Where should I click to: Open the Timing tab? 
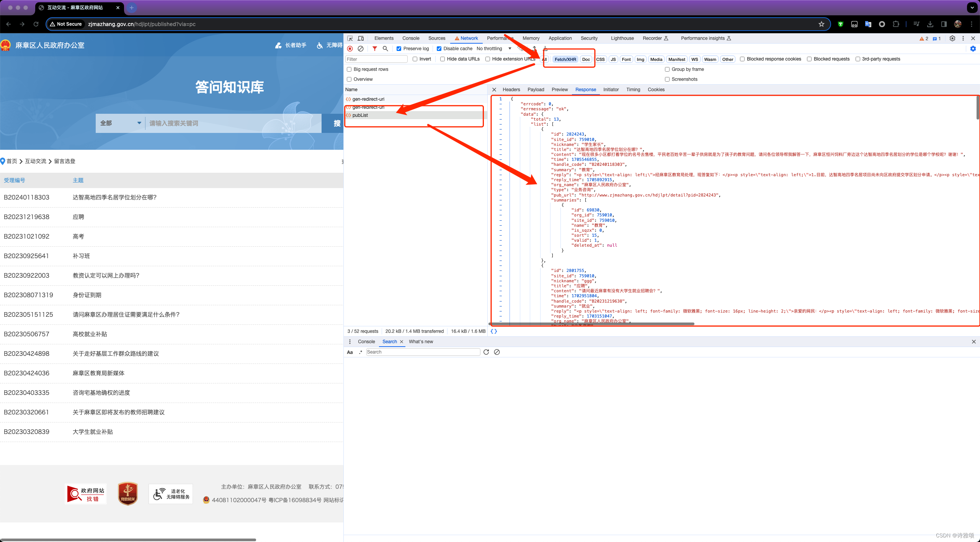pyautogui.click(x=633, y=90)
